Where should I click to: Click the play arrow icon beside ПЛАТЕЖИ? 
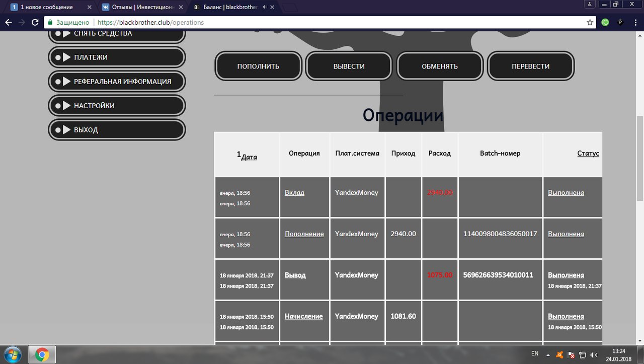pos(66,57)
